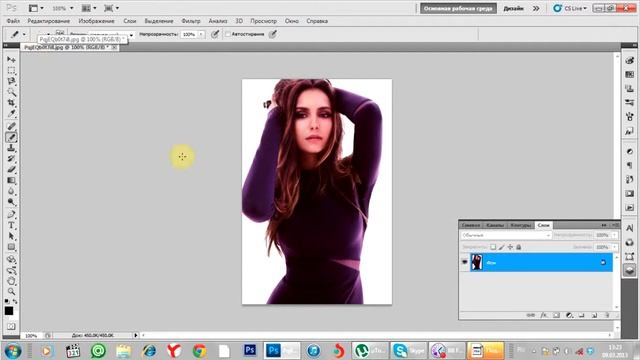Viewport: 640px width, 360px height.
Task: Select the 3D Rotate tool
Action: point(11,260)
